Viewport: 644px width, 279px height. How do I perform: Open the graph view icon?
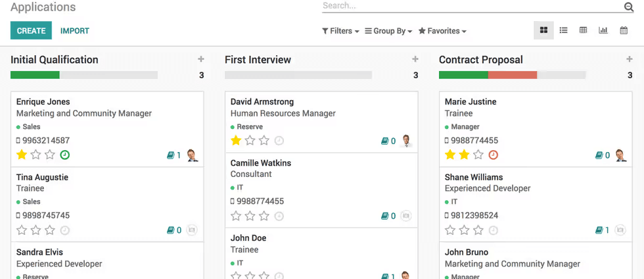pyautogui.click(x=603, y=30)
